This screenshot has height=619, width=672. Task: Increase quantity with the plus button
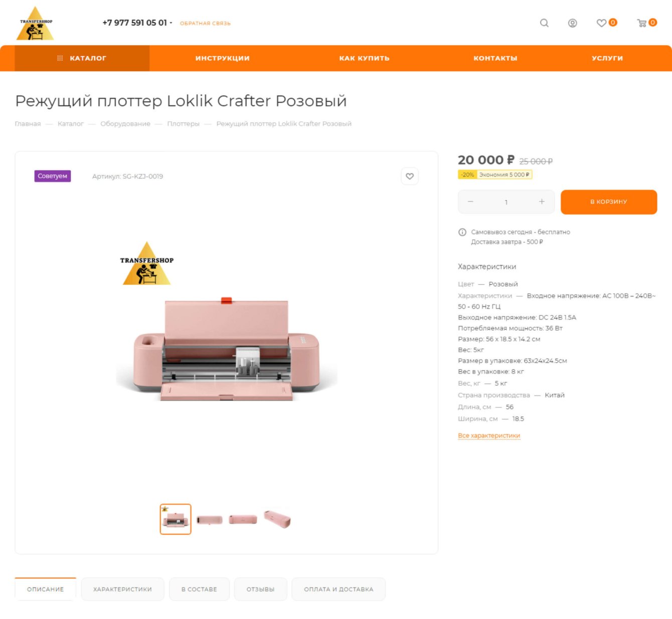pyautogui.click(x=542, y=202)
